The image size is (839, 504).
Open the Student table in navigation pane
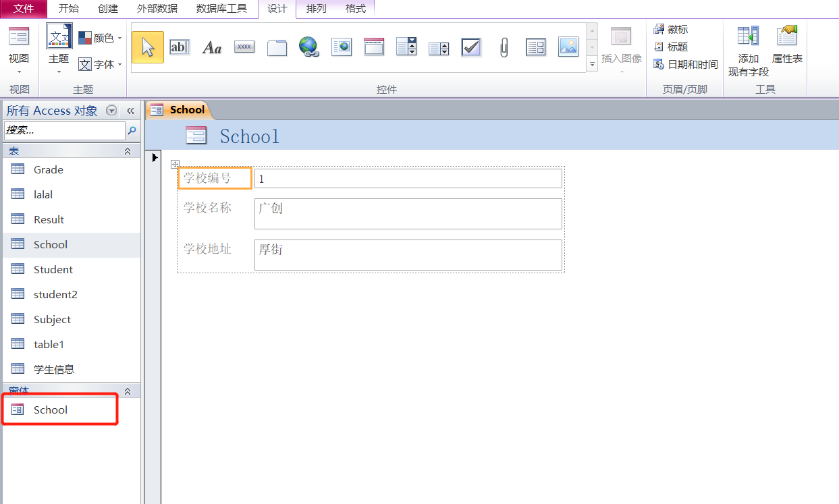pos(53,269)
